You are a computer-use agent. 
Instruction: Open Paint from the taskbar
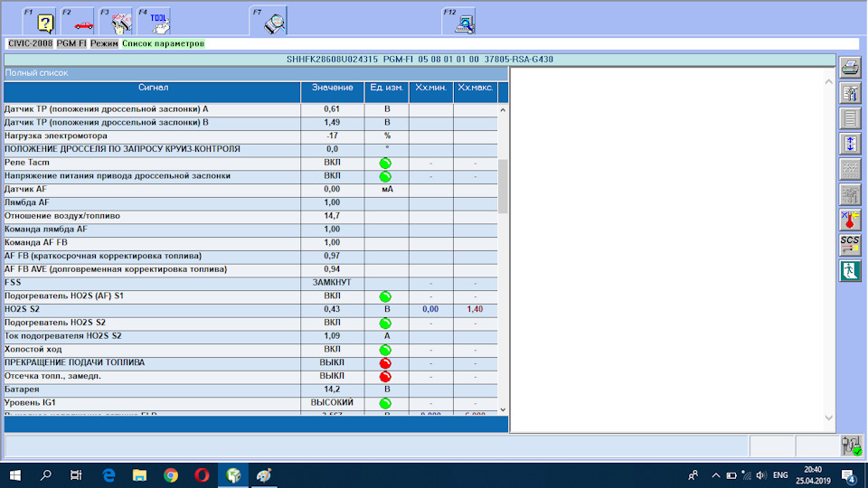(x=264, y=475)
